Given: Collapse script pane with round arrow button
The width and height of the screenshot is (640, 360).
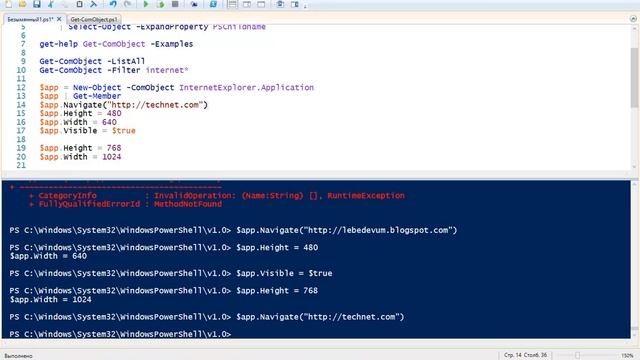Looking at the screenshot, I should pos(633,19).
